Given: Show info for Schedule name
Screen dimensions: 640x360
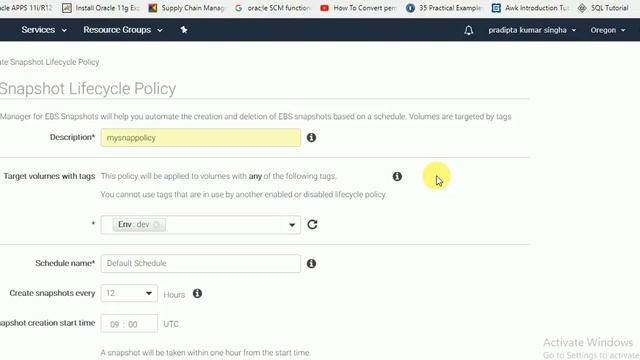Looking at the screenshot, I should coord(311,264).
